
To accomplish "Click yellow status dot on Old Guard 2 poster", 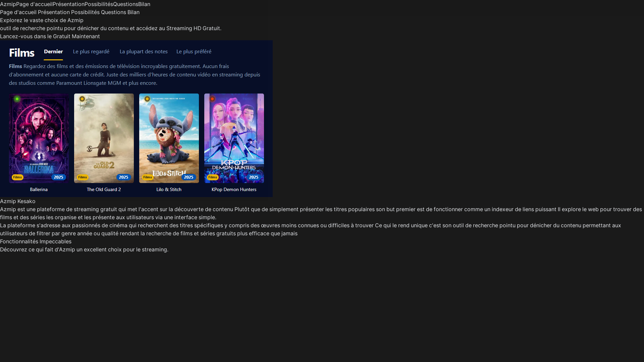I will (82, 99).
